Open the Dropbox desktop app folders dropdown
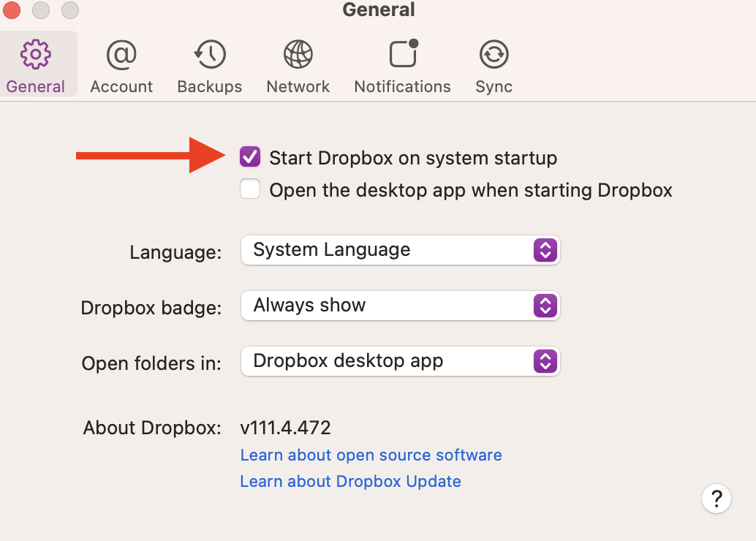This screenshot has height=541, width=756. 400,361
